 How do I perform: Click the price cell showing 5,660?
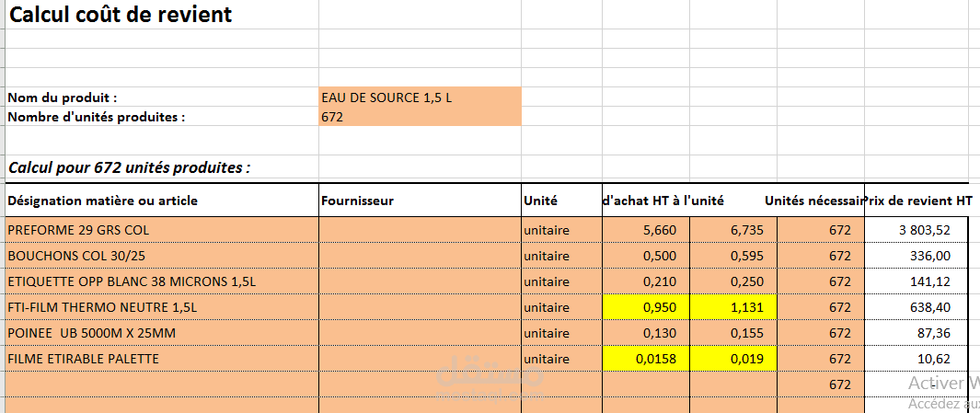pyautogui.click(x=646, y=230)
